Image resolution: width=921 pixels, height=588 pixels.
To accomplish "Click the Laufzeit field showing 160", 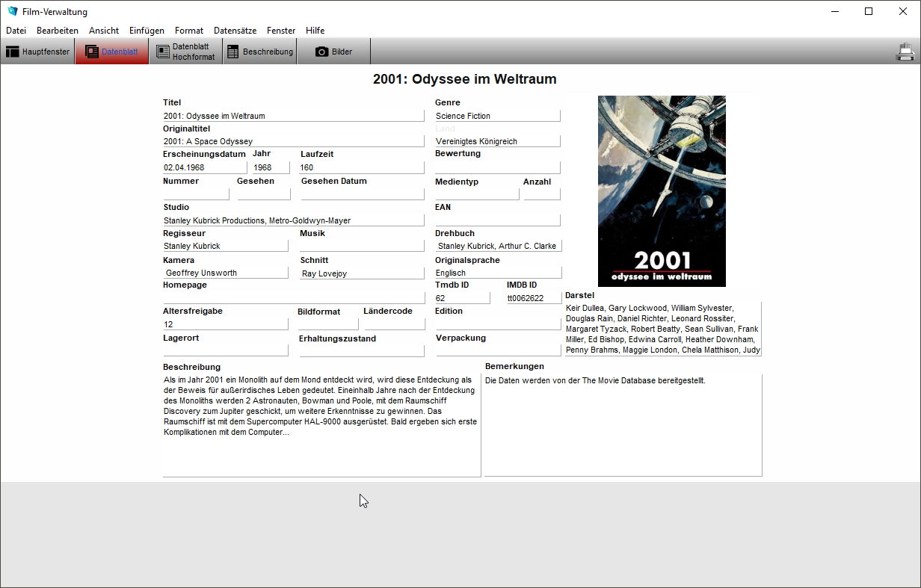I will pyautogui.click(x=362, y=167).
